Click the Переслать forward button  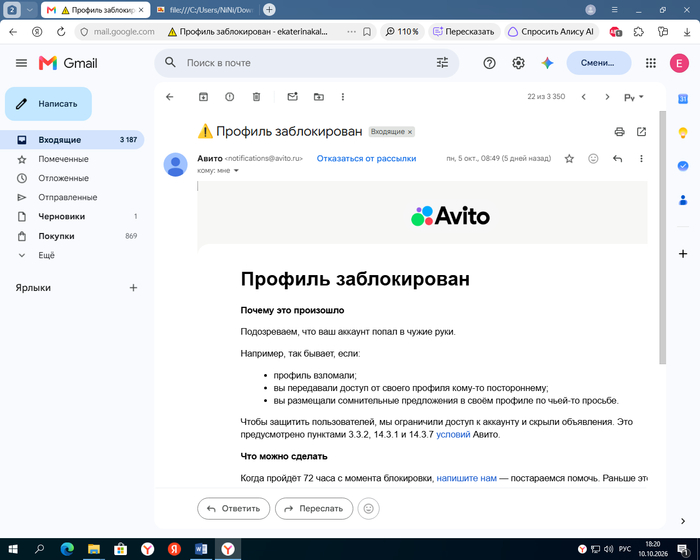pos(314,509)
